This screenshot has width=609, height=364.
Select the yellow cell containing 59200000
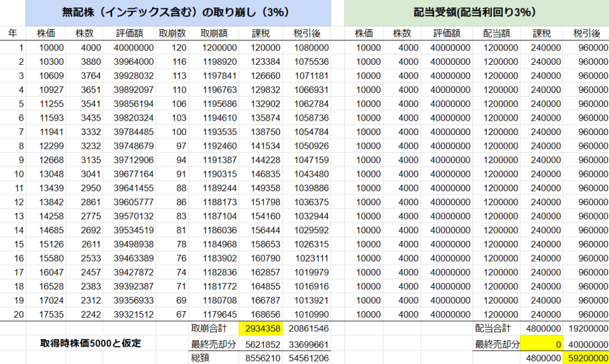tap(587, 358)
